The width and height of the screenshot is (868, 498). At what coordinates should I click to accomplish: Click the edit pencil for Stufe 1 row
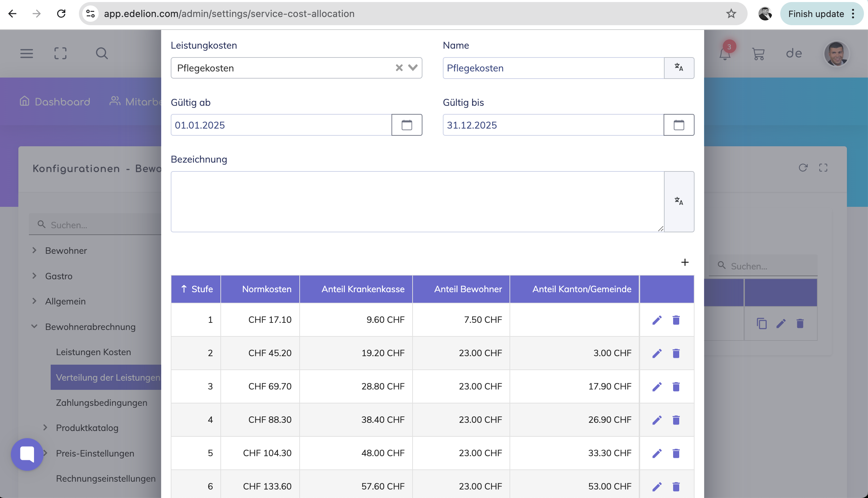click(657, 320)
